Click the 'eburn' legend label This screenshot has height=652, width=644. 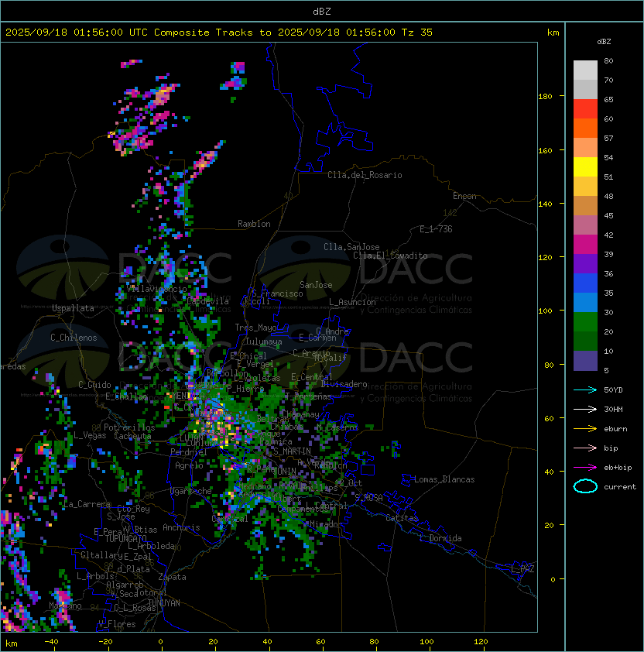tap(615, 429)
